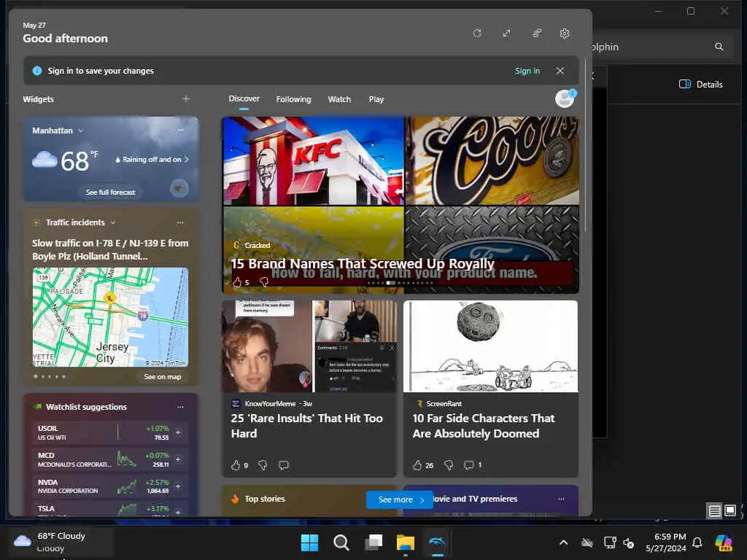
Task: Open the 15 Brand Names article
Action: coord(363,263)
